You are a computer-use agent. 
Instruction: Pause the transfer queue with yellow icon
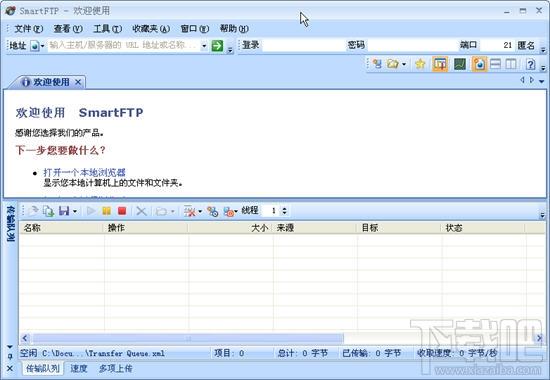coord(106,211)
